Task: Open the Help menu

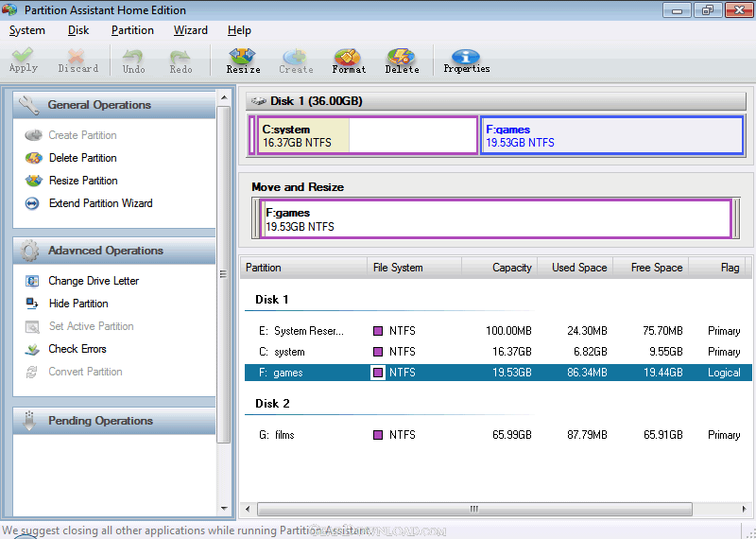Action: tap(239, 30)
